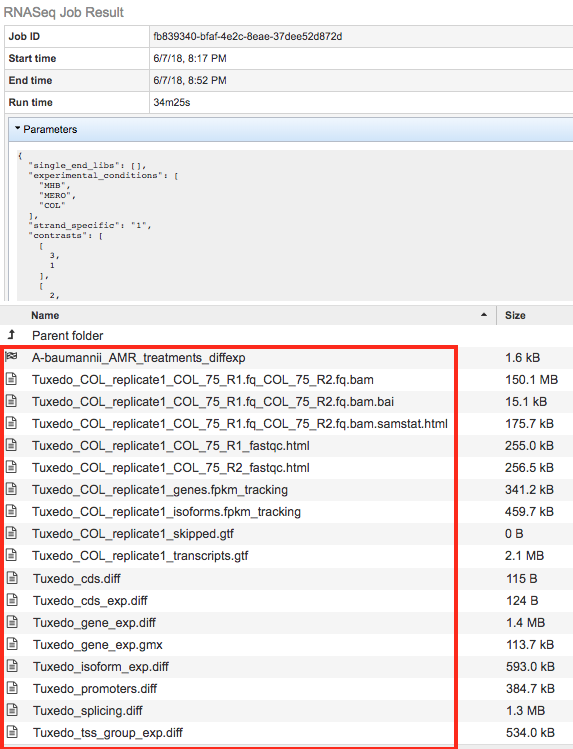Click file icon for Tuxedo_cds_exp.diff
The image size is (573, 749).
pos(12,600)
